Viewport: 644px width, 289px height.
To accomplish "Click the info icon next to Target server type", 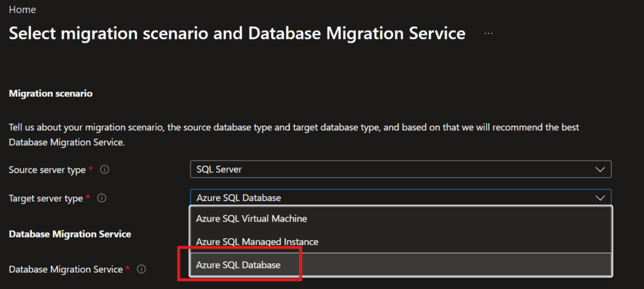I will coord(102,198).
